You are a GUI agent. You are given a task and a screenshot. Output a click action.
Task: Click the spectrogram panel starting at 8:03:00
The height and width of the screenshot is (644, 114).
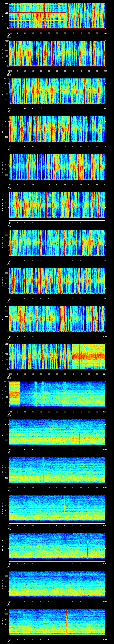tap(57, 91)
